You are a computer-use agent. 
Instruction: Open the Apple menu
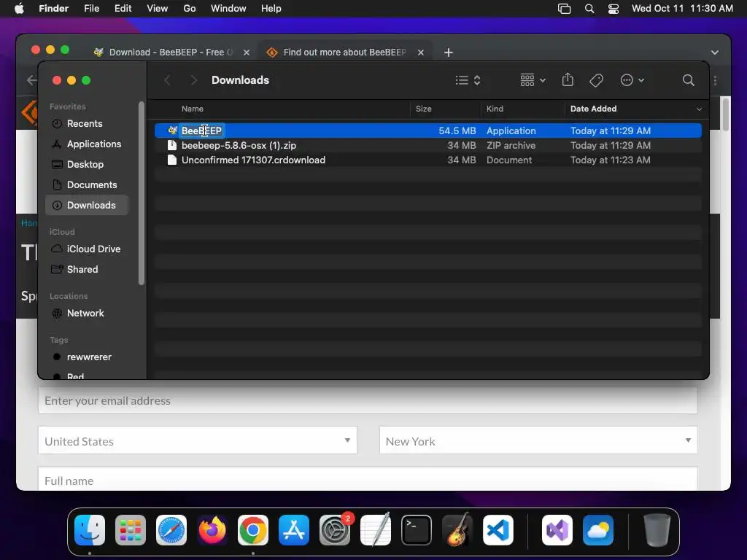coord(19,9)
